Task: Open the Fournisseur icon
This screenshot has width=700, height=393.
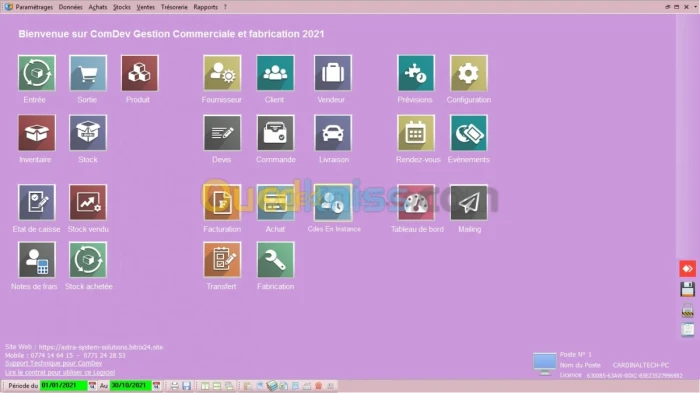Action: [x=222, y=73]
